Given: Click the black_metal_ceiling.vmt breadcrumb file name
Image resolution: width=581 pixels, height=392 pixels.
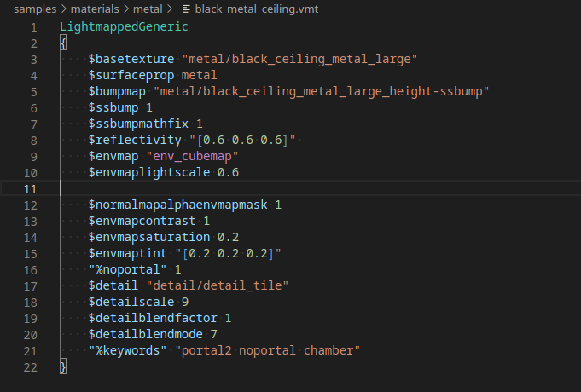Looking at the screenshot, I should (x=257, y=9).
